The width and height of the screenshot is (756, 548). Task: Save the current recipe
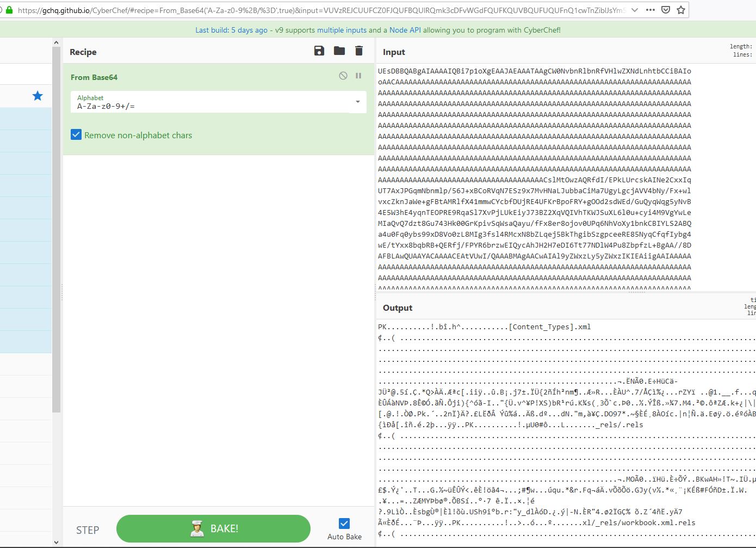click(319, 51)
